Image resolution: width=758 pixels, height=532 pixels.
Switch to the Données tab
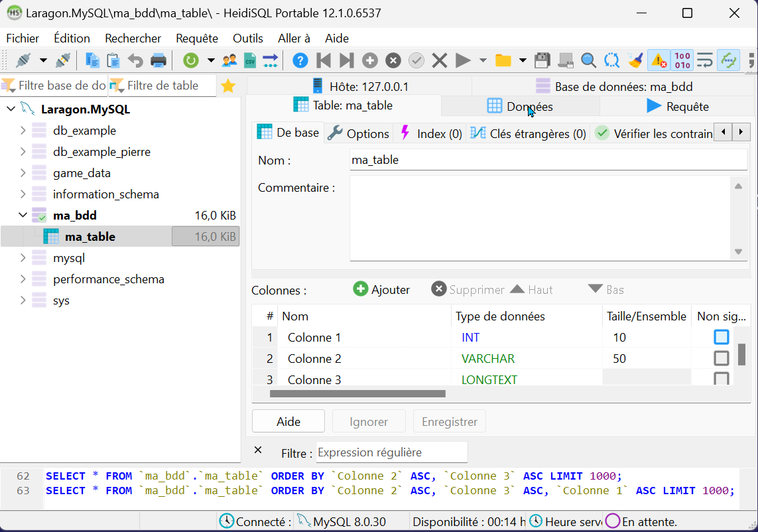(x=521, y=106)
